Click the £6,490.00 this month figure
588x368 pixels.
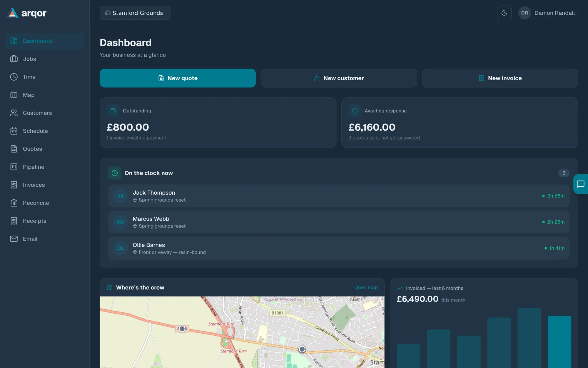(417, 299)
